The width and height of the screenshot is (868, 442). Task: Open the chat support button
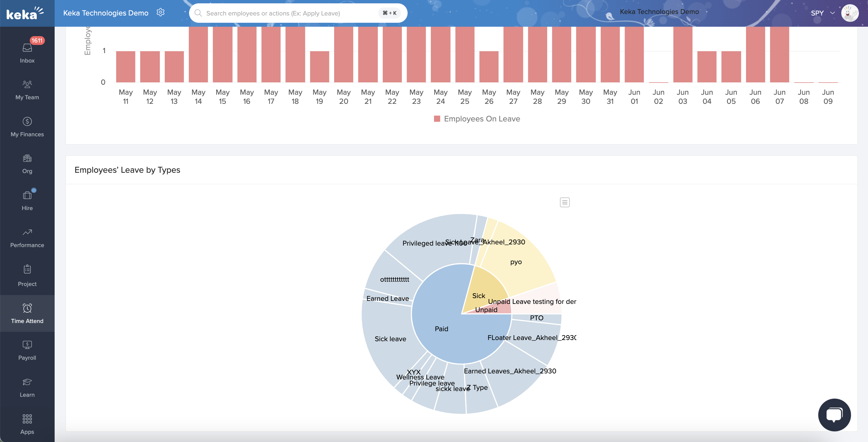coord(834,415)
